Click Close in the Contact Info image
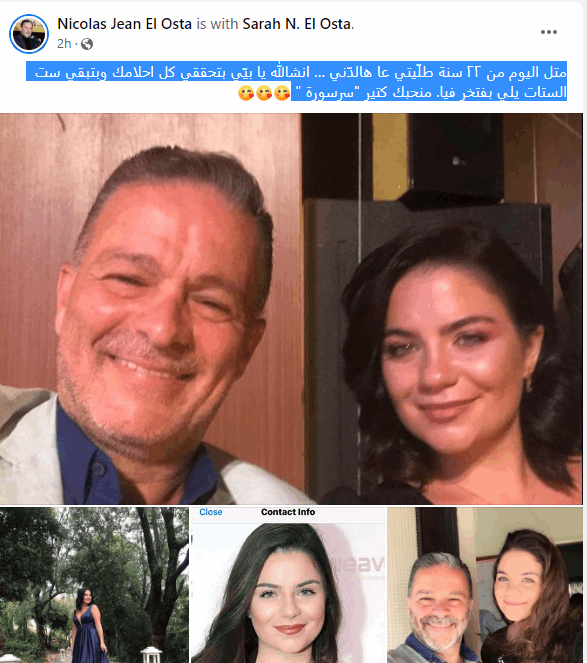Screen dimensions: 587x663 click(211, 512)
